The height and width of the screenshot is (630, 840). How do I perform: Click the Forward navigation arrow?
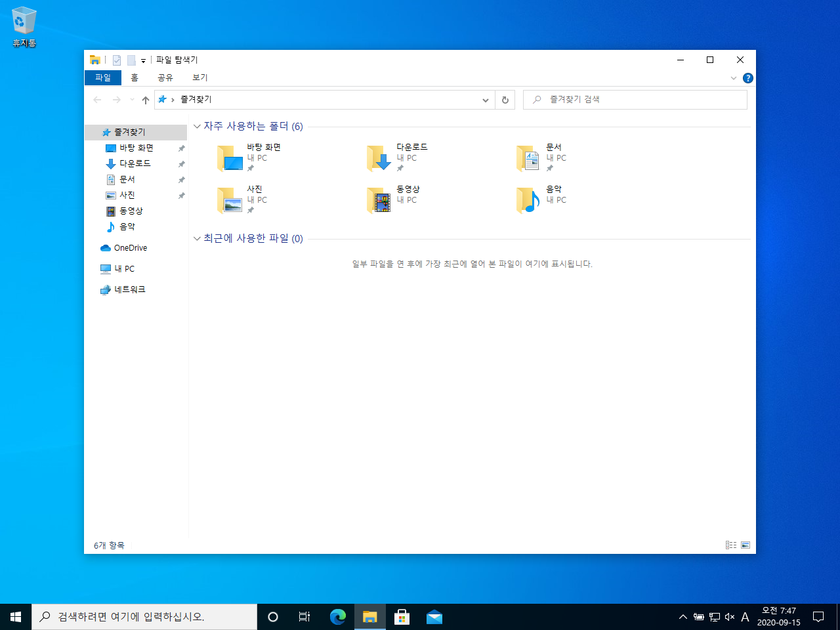point(117,100)
